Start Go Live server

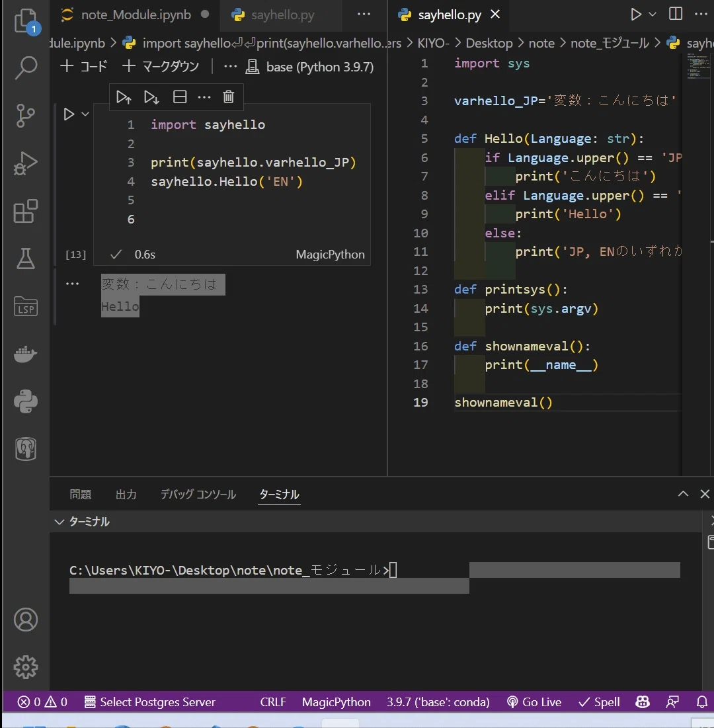click(x=534, y=702)
